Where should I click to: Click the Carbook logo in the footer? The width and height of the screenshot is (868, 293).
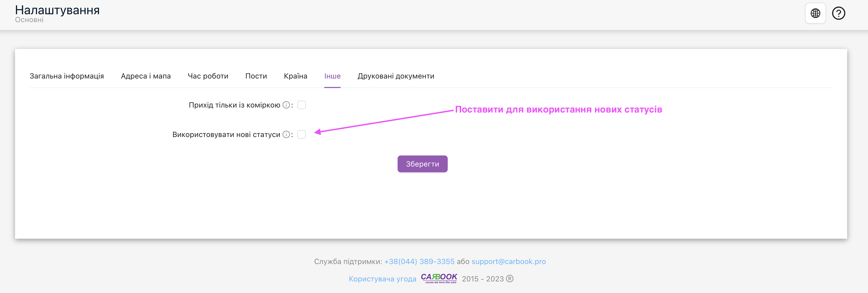[439, 278]
